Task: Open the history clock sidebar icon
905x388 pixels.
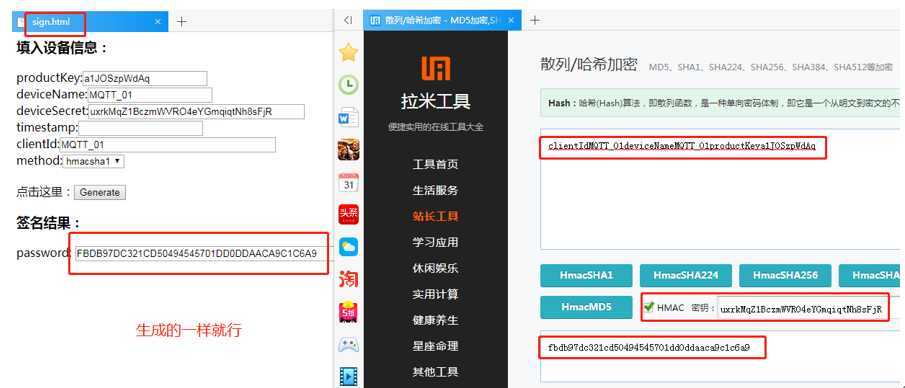Action: [x=348, y=85]
